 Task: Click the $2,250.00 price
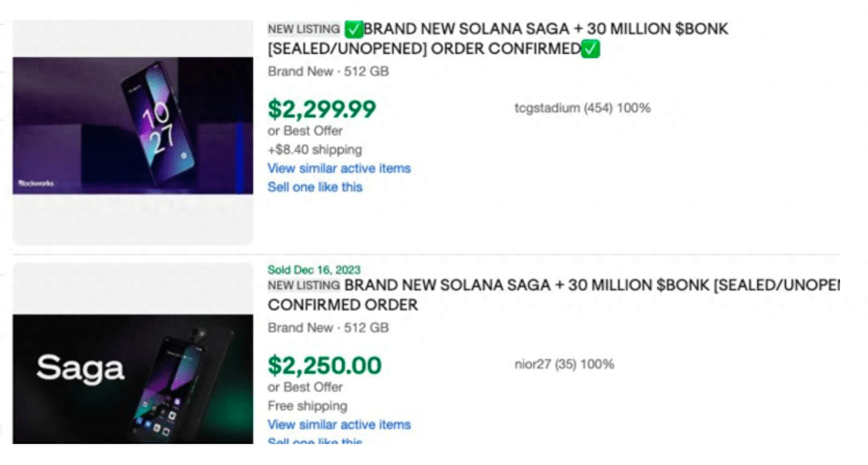[x=325, y=365]
